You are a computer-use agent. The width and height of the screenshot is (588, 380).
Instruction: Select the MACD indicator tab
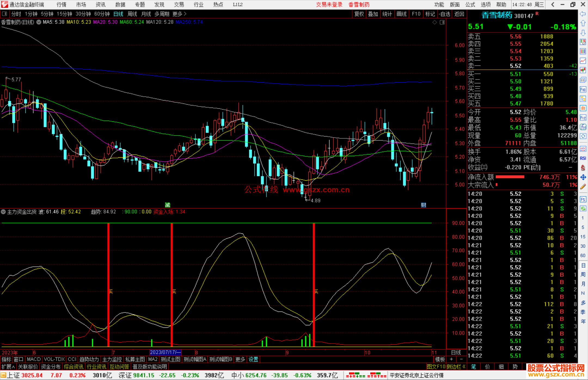click(x=33, y=359)
